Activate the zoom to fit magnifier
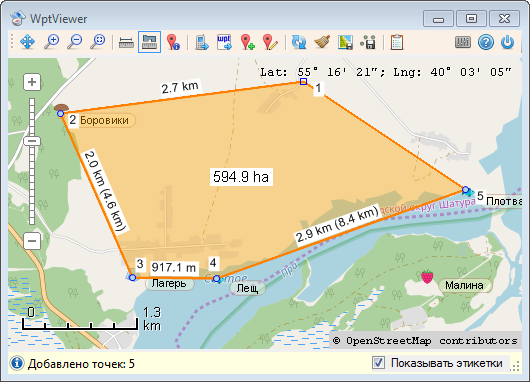Viewport: 530px width, 382px height. [x=98, y=42]
